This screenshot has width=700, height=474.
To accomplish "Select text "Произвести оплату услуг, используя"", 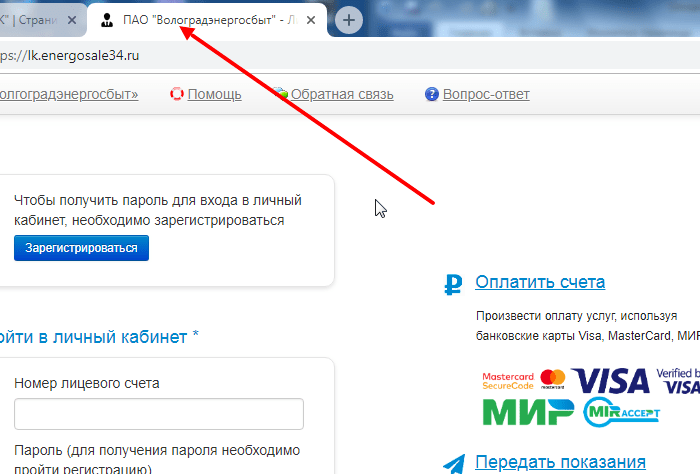I will 576,316.
